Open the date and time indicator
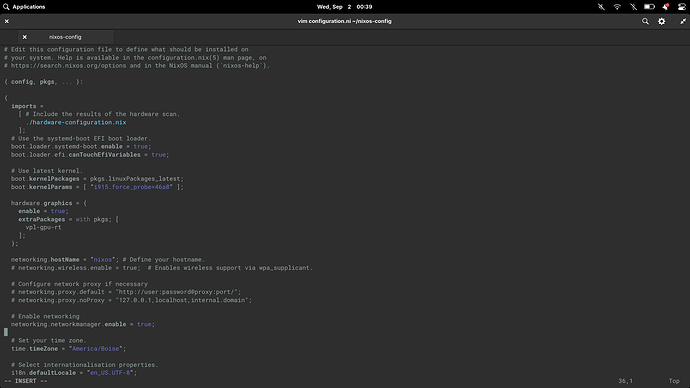690x388 pixels. pyautogui.click(x=345, y=7)
